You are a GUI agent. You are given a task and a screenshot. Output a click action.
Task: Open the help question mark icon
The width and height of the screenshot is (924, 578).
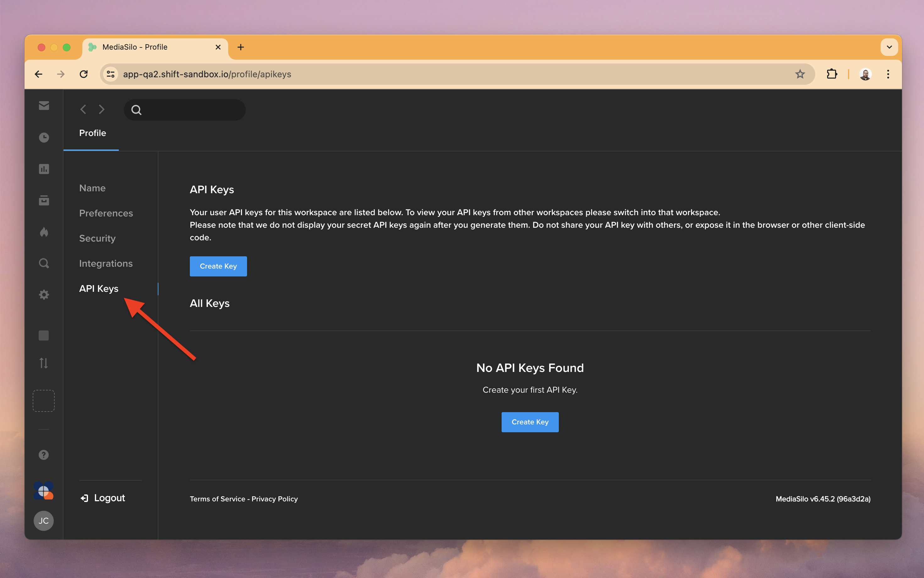[x=44, y=455]
